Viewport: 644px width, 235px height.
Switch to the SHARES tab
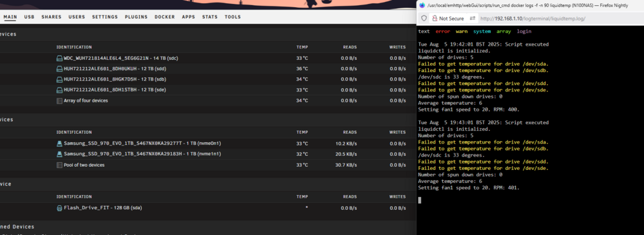coord(52,17)
